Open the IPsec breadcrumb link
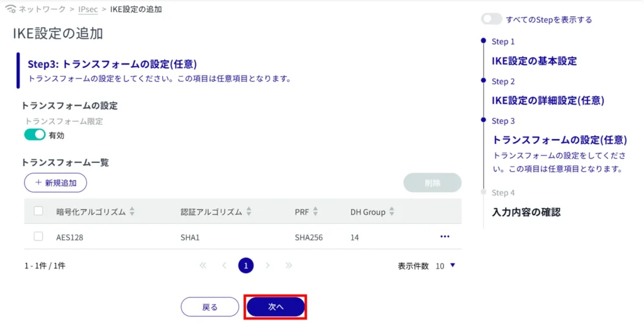 88,9
